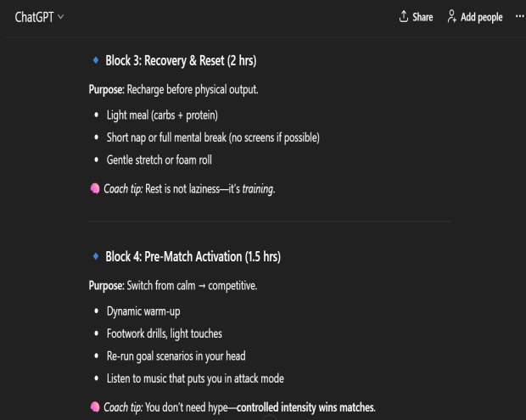Click the blue diamond beside Block 3
The image size is (526, 420).
click(x=94, y=61)
